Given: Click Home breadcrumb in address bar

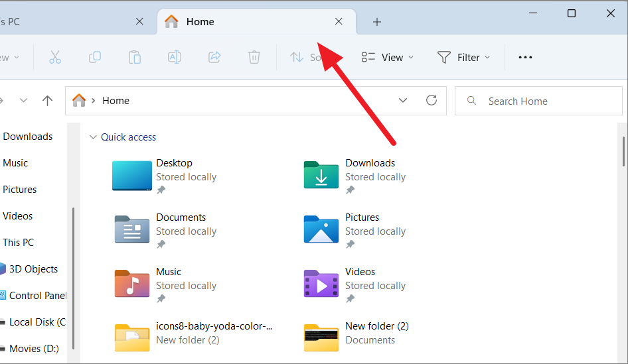Looking at the screenshot, I should click(x=116, y=100).
